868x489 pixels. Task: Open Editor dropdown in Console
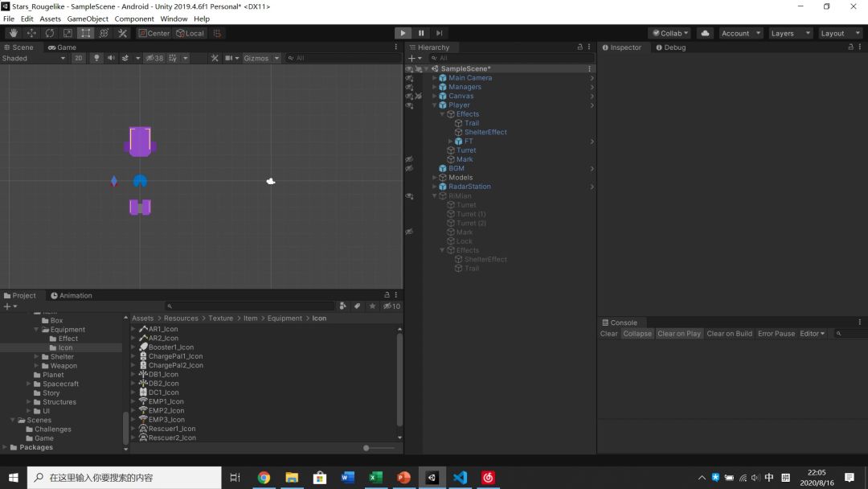coord(812,334)
